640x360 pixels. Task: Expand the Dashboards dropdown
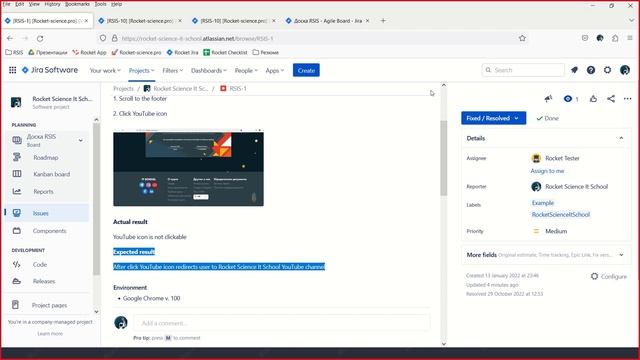pyautogui.click(x=209, y=71)
